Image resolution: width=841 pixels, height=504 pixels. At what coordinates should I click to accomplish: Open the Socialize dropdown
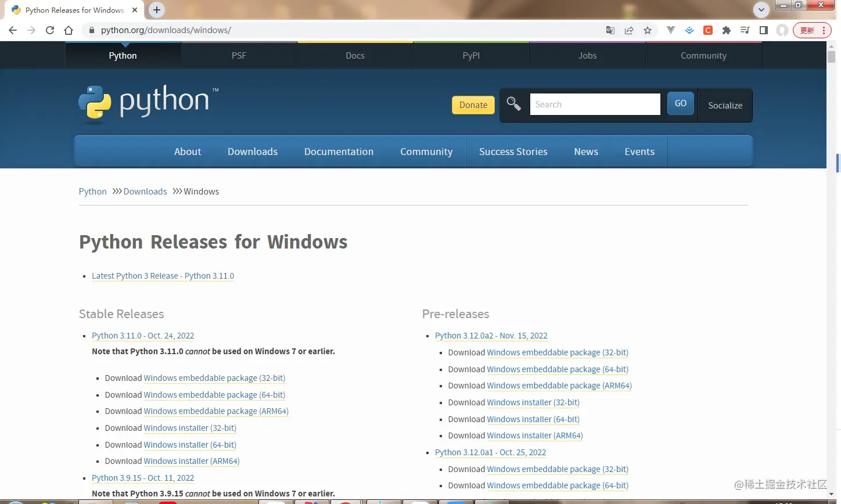tap(725, 105)
